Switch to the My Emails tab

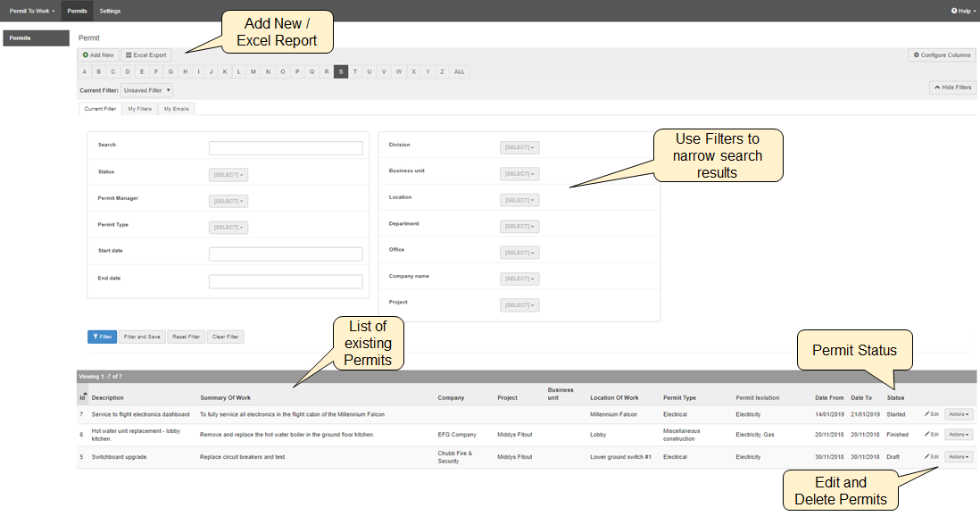(x=176, y=109)
